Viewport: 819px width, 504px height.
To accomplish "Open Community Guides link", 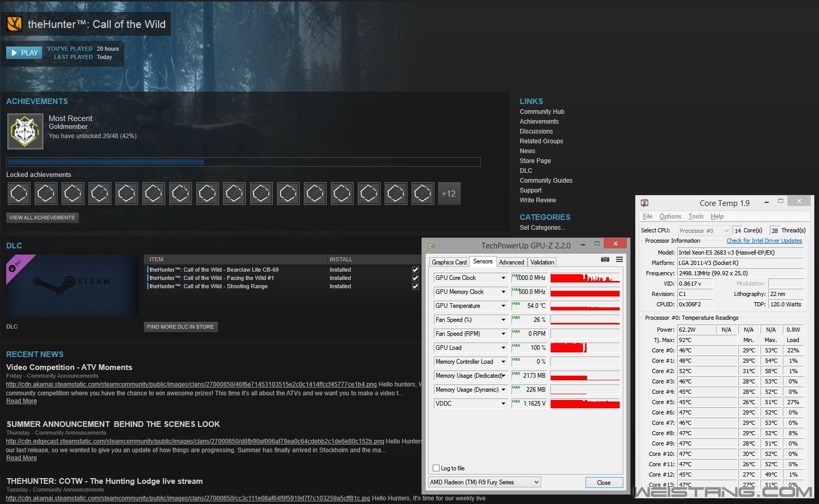I will [546, 181].
